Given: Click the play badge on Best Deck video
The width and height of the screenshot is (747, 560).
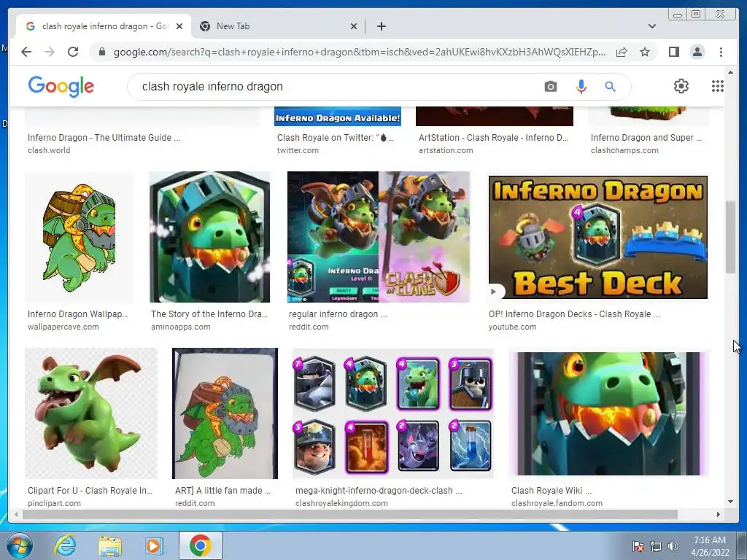Looking at the screenshot, I should (x=494, y=292).
